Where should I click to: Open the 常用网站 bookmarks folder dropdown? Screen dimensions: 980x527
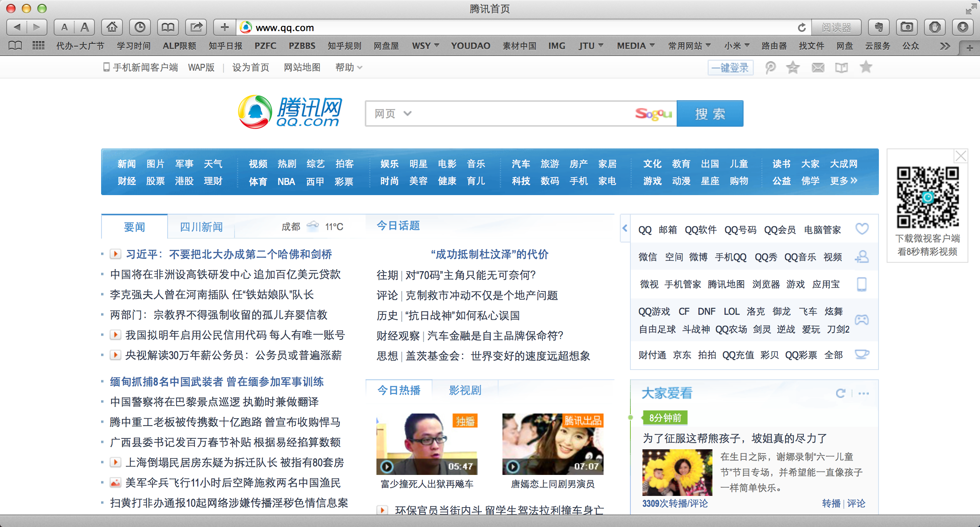[x=689, y=46]
